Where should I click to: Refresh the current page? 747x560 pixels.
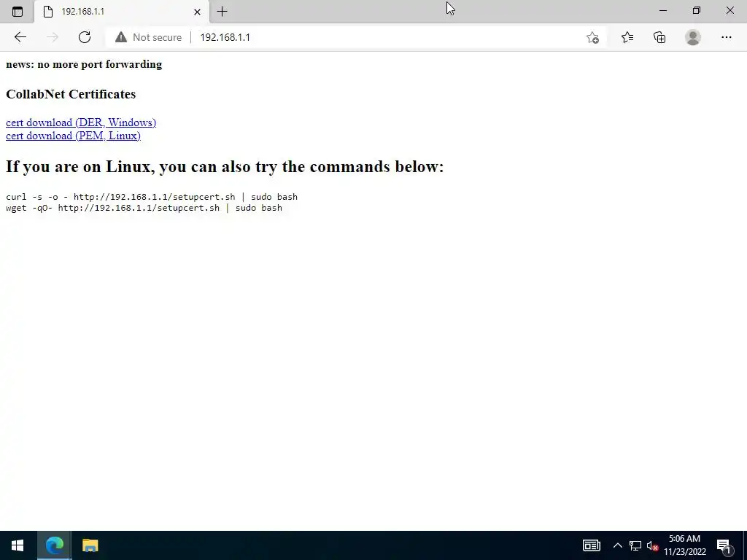(85, 37)
